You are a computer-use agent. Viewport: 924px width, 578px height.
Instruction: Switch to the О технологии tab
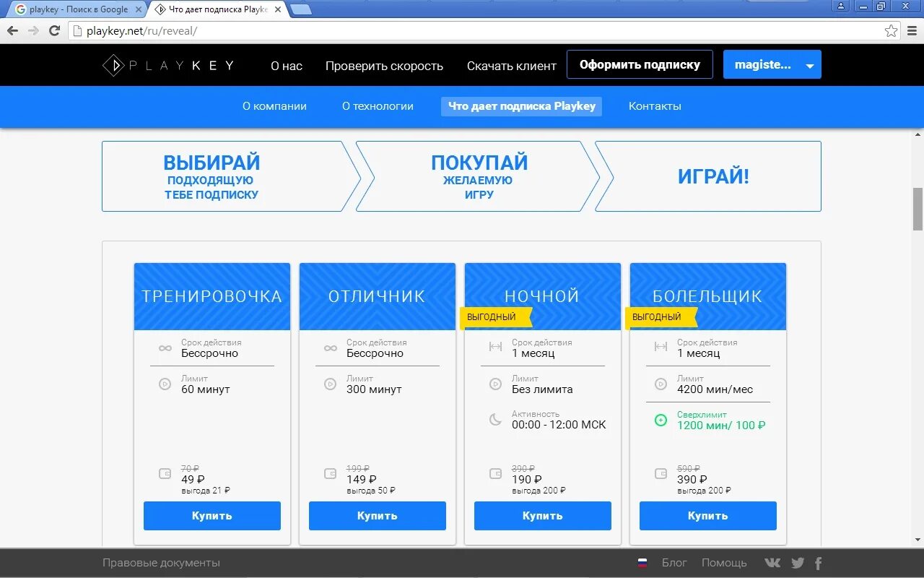coord(378,106)
